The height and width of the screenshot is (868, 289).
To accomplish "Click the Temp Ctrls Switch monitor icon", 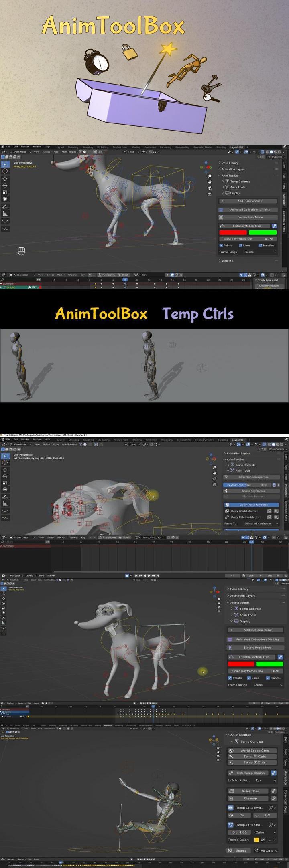I will click(x=230, y=808).
